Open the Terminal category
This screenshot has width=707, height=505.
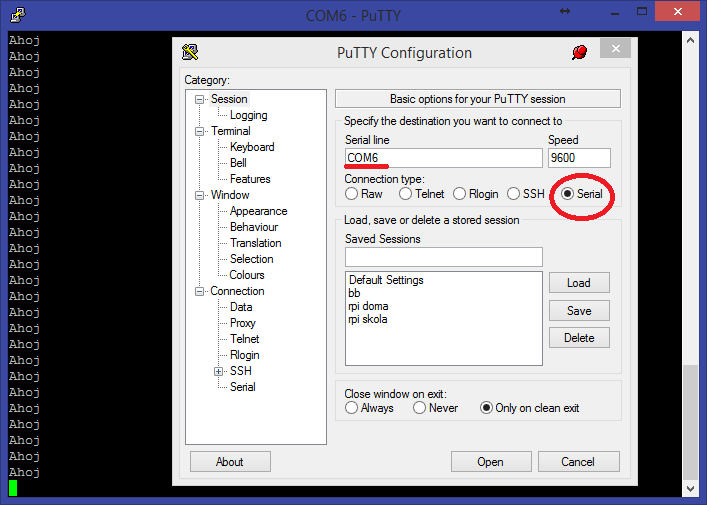[231, 131]
